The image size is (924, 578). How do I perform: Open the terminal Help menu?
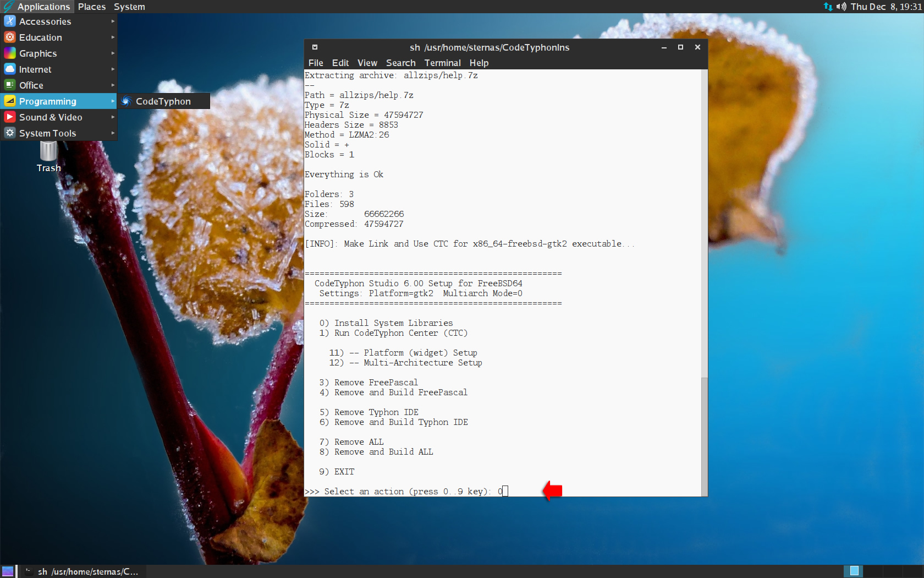pos(479,63)
